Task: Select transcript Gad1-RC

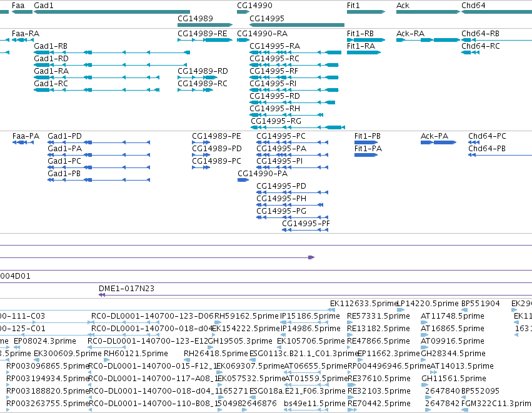Action: point(96,90)
